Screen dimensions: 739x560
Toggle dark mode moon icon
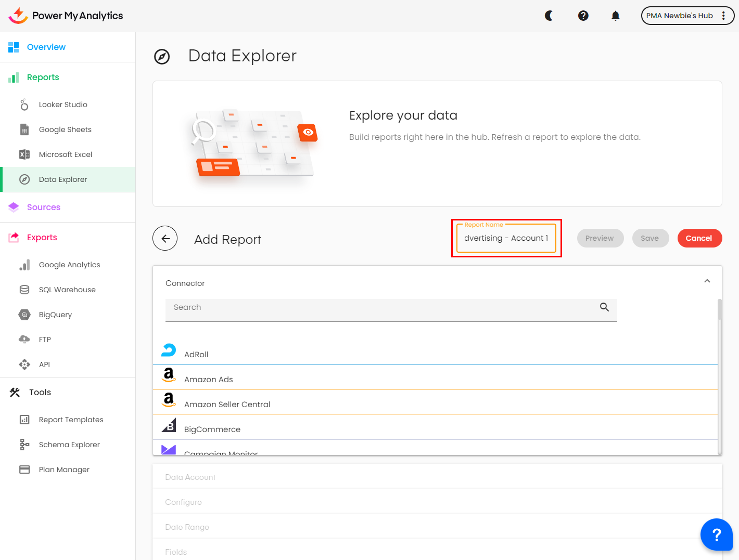pos(549,16)
